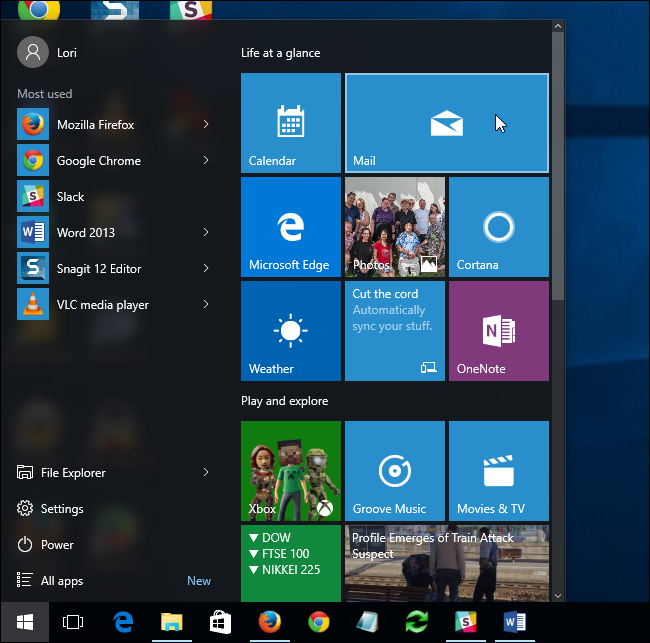Click the Cortana tile
Image resolution: width=650 pixels, height=643 pixels.
point(498,227)
